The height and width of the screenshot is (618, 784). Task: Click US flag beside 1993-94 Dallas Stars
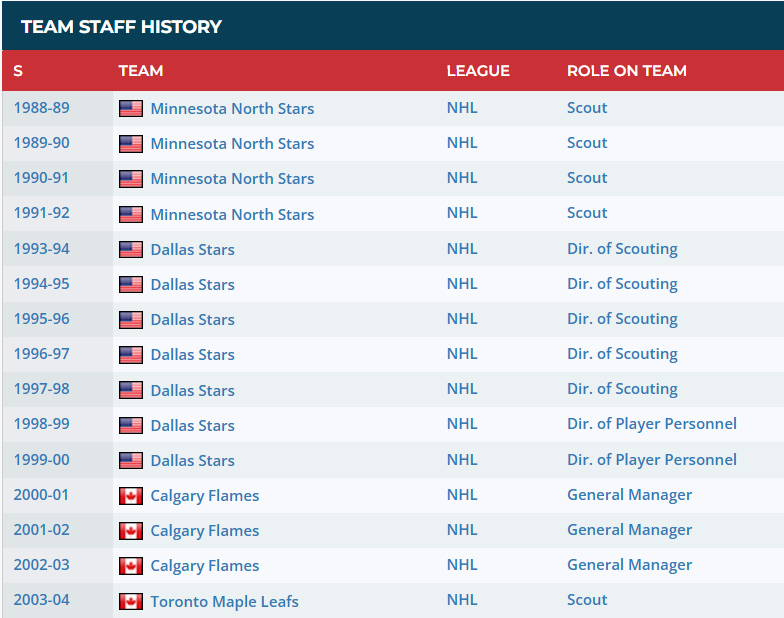131,250
